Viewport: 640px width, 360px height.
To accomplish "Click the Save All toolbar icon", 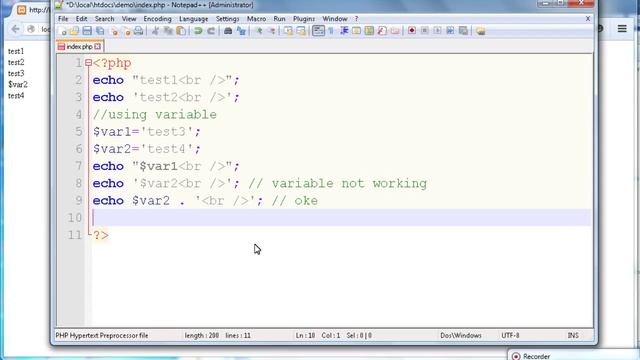I will [x=100, y=31].
